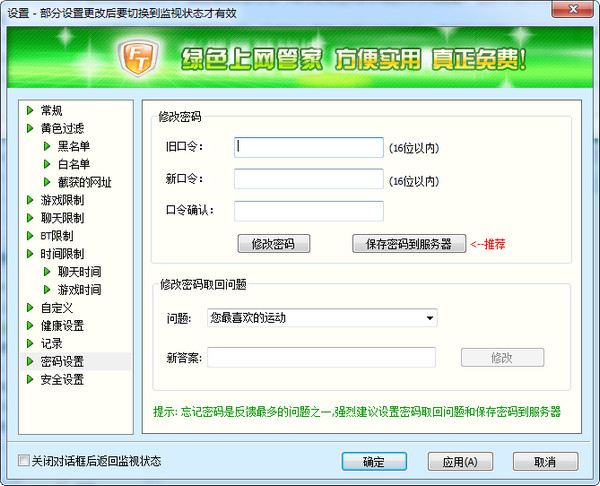Click green arrow icon beside 黄色过滤

(x=30, y=128)
